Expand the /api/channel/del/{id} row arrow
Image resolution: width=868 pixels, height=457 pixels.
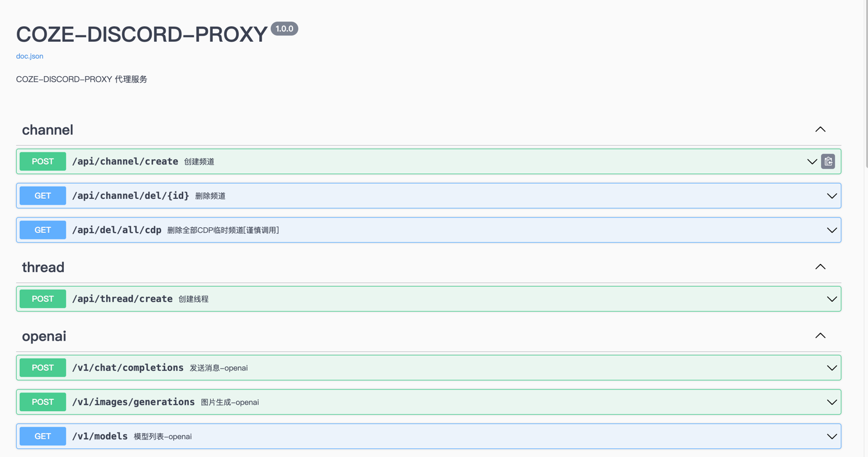tap(832, 196)
